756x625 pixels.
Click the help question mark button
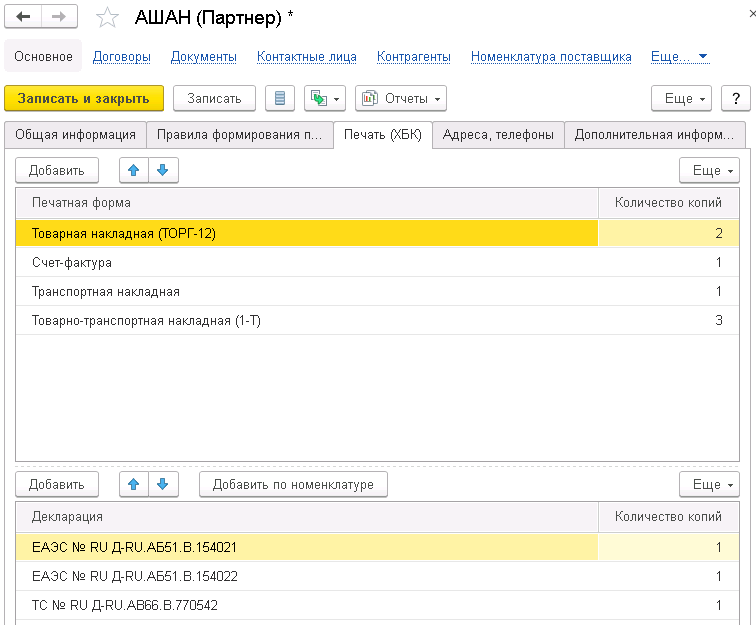(x=735, y=98)
